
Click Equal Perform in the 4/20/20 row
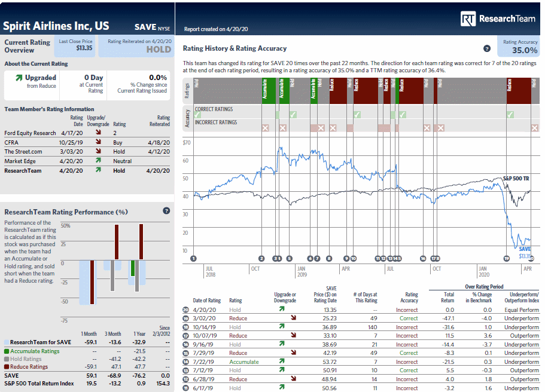522,310
